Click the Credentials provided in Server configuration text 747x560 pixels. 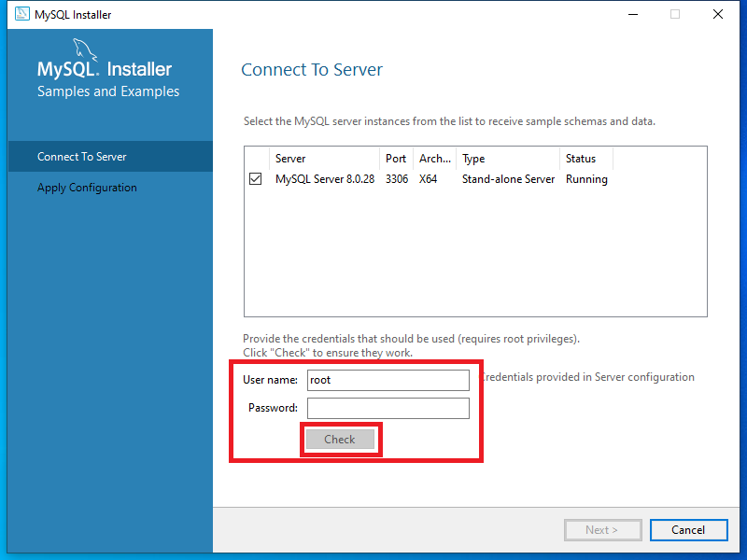click(587, 377)
